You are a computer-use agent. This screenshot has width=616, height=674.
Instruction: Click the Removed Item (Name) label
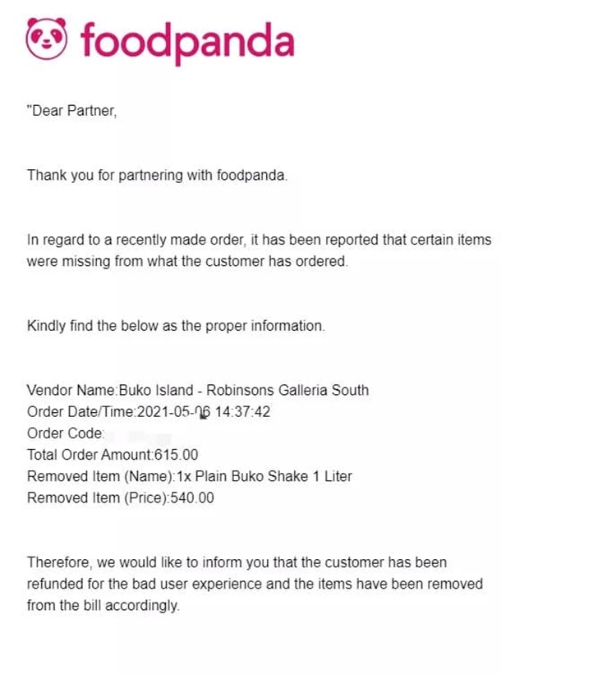[x=102, y=476]
